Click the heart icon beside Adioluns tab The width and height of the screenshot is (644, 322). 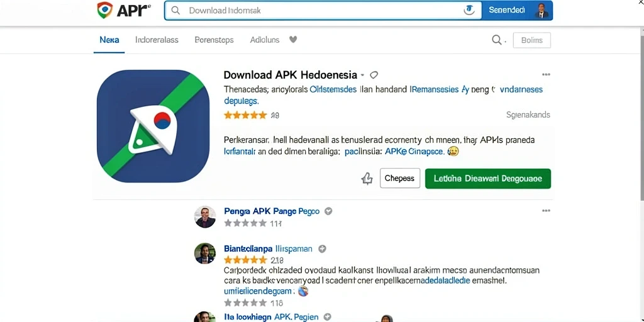[293, 40]
